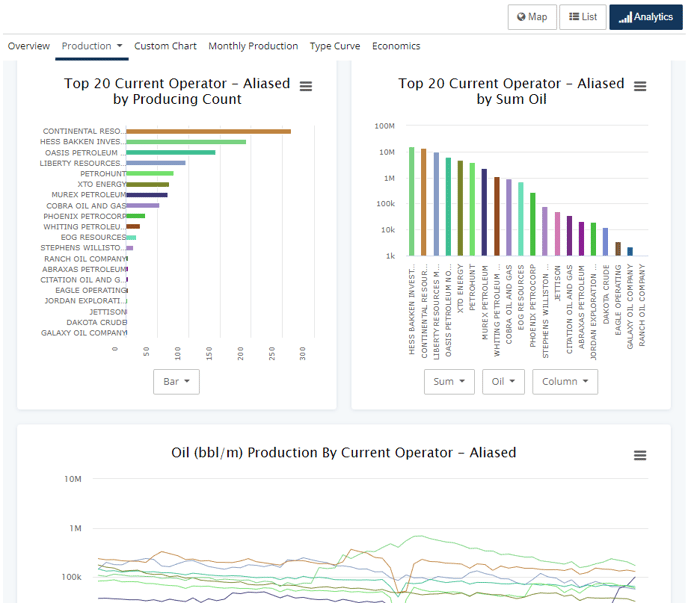
Task: Click the WHITING PETROLEUM column in Sum Oil chart
Action: pos(497,216)
